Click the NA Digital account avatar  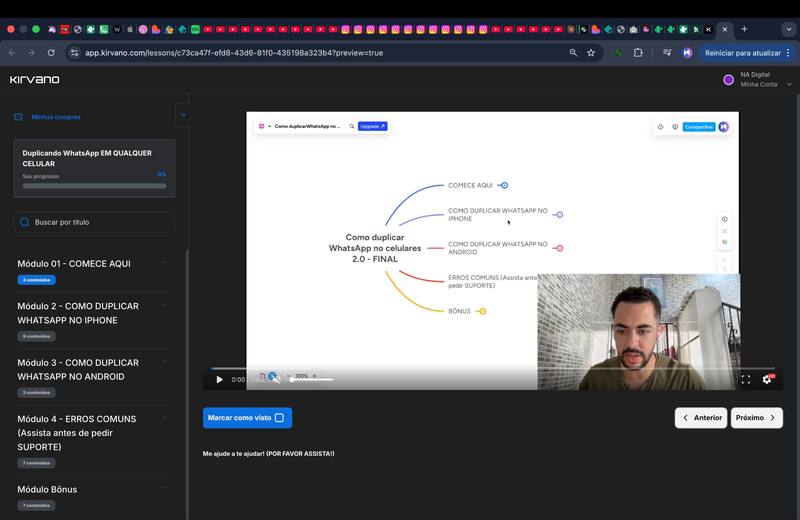[729, 80]
